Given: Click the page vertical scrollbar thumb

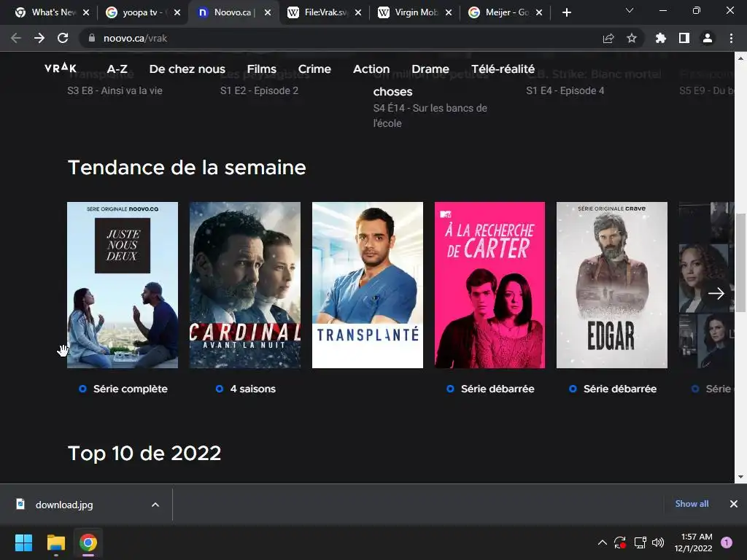Looking at the screenshot, I should [740, 262].
